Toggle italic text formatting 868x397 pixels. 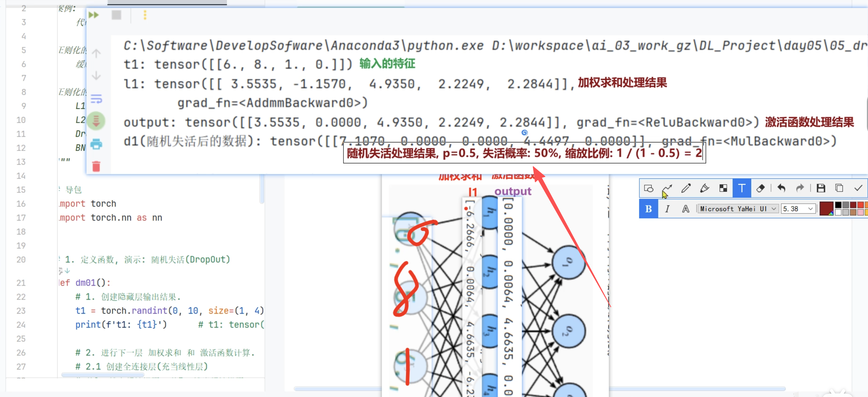pyautogui.click(x=667, y=209)
